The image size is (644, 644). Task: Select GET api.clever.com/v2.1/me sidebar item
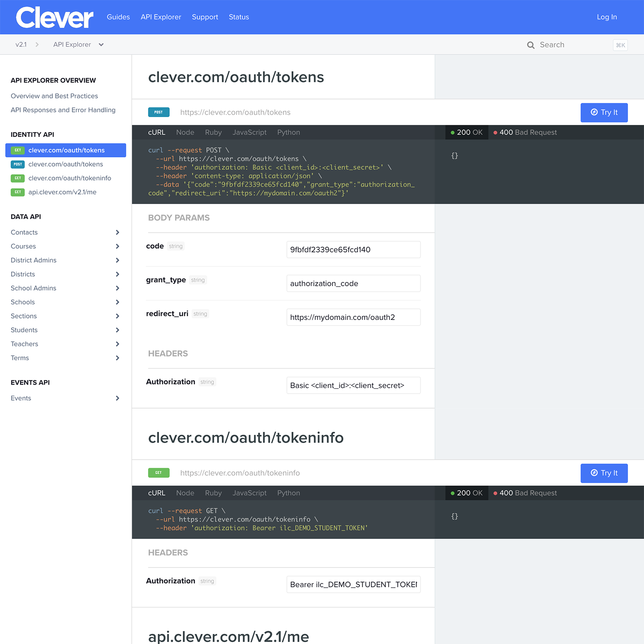pyautogui.click(x=66, y=192)
